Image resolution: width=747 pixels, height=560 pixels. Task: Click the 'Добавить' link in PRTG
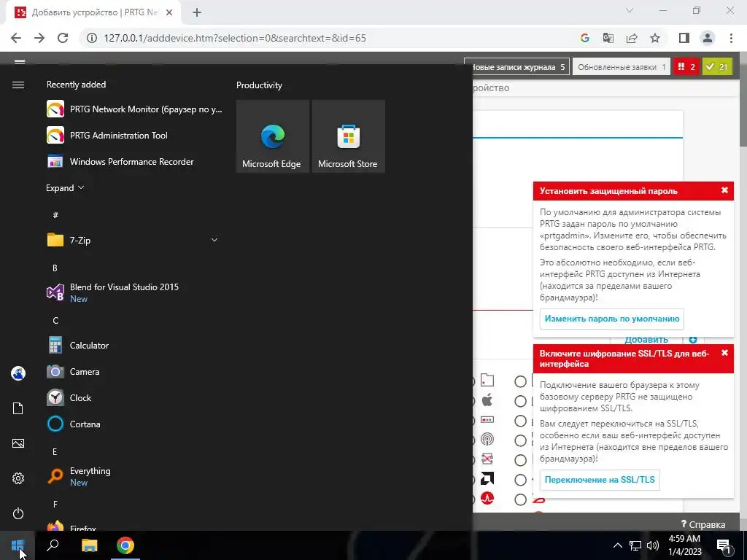pyautogui.click(x=646, y=340)
